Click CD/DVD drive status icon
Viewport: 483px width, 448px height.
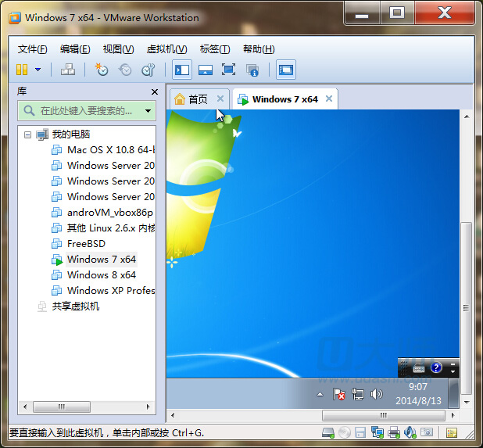pos(345,432)
